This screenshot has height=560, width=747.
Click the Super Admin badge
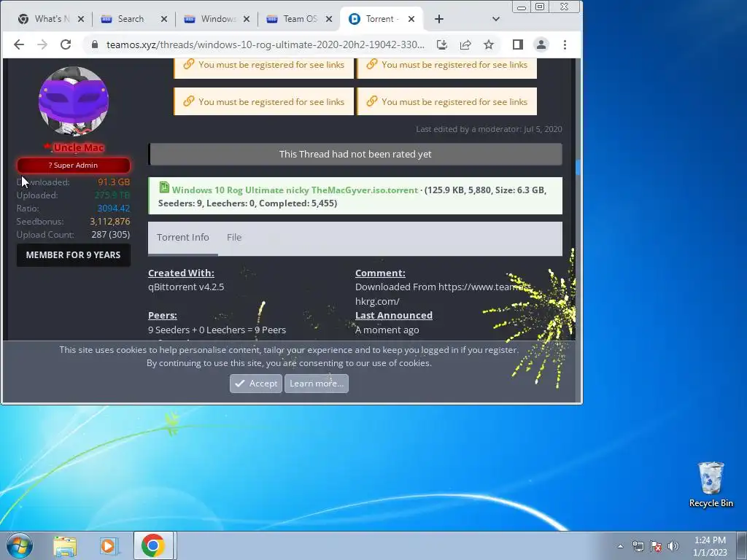click(74, 166)
